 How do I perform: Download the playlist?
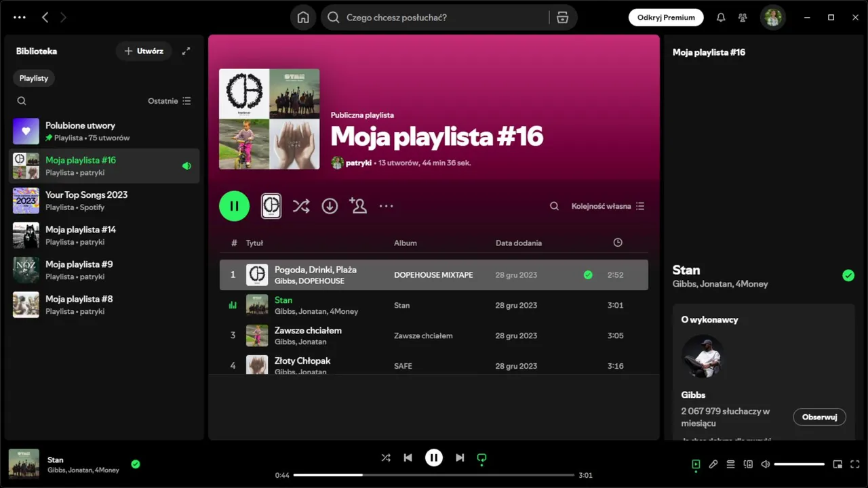tap(330, 206)
